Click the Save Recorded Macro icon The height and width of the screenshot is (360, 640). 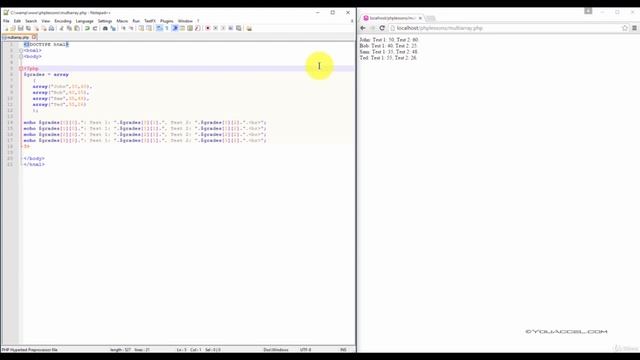pyautogui.click(x=239, y=28)
